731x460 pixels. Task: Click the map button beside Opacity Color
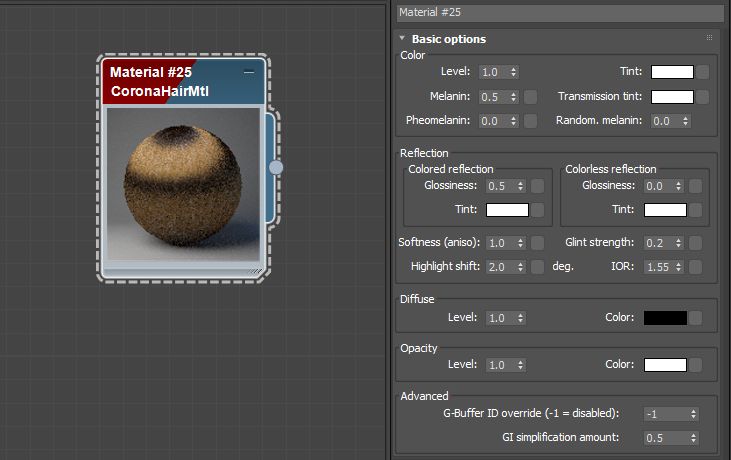(695, 365)
